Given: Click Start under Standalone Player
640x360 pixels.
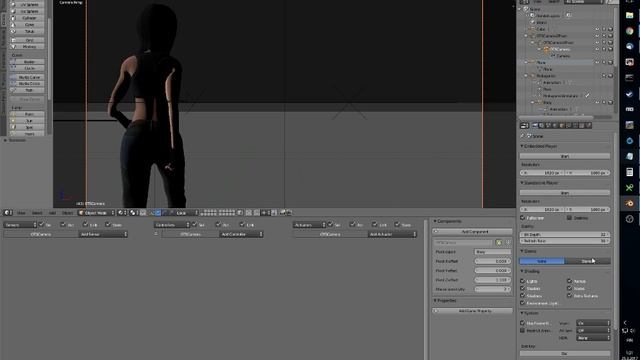Looking at the screenshot, I should 565,193.
